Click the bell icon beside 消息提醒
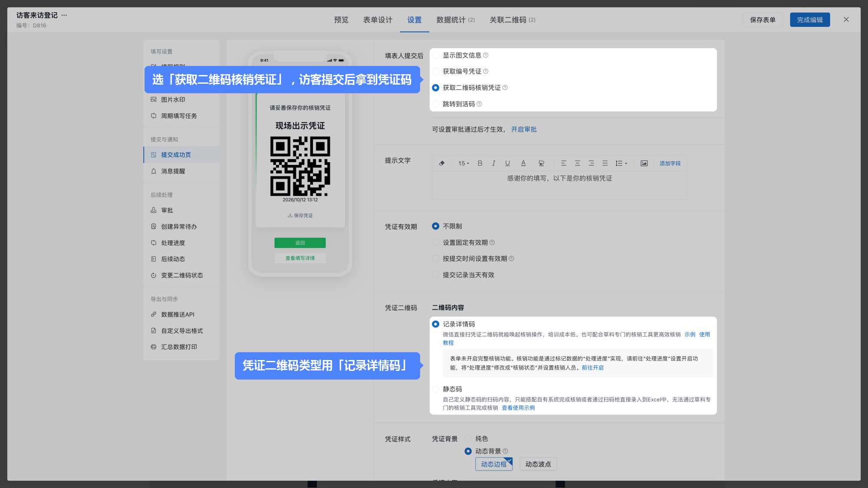868x488 pixels. [x=154, y=171]
